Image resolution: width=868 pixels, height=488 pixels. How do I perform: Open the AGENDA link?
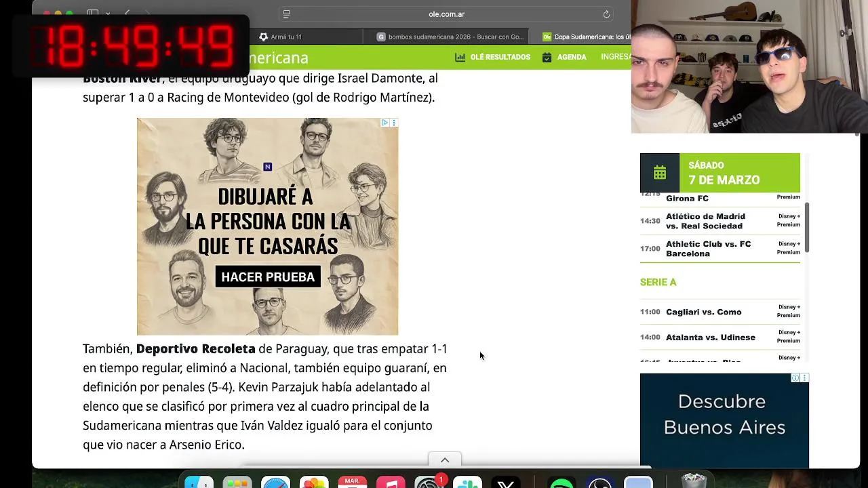pos(572,58)
